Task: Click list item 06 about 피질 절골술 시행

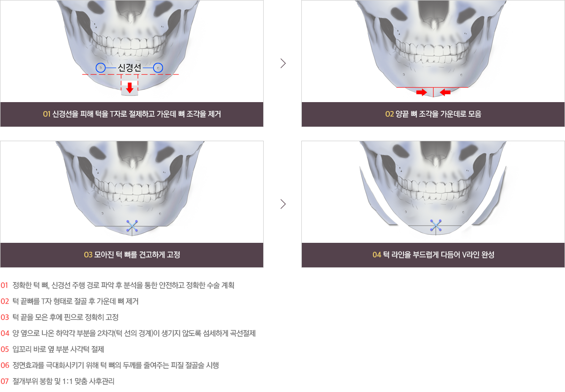Action: (110, 365)
